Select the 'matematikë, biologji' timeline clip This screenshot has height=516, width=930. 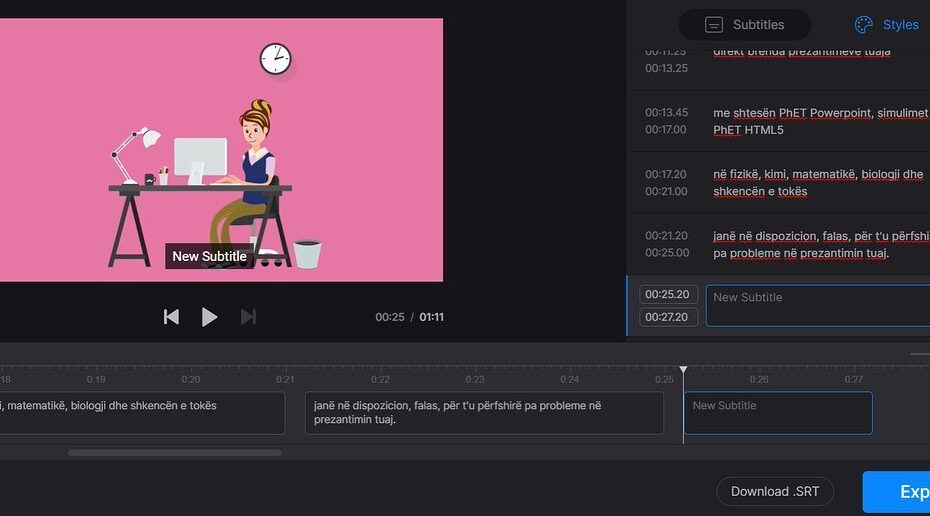click(x=140, y=413)
